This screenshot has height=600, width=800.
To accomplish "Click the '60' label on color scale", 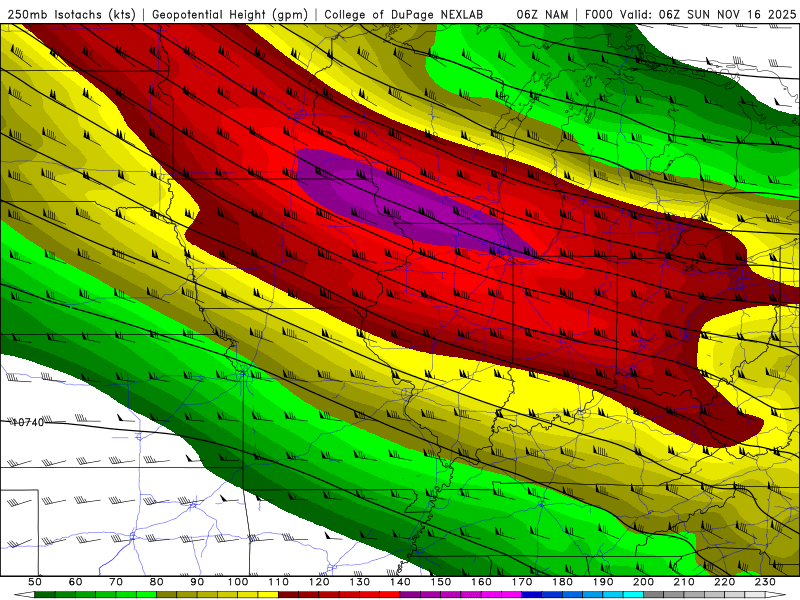I will click(75, 582).
